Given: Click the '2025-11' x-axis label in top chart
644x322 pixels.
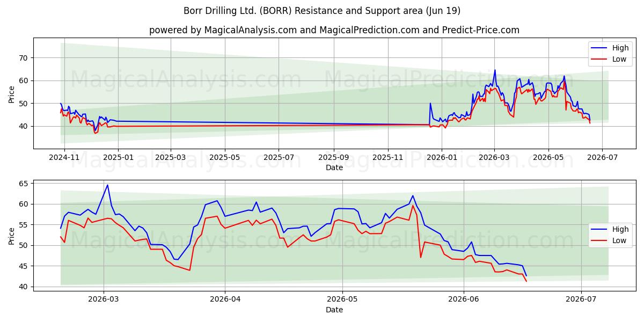Looking at the screenshot, I should [x=388, y=158].
